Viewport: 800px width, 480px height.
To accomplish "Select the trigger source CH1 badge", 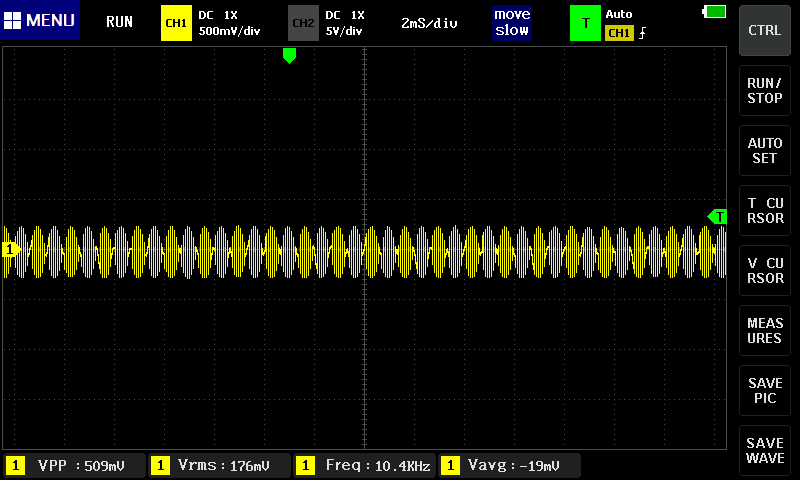I will (619, 33).
